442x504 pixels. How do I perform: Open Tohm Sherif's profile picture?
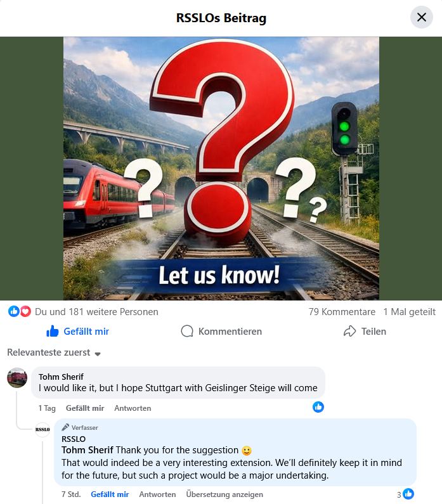coord(17,378)
